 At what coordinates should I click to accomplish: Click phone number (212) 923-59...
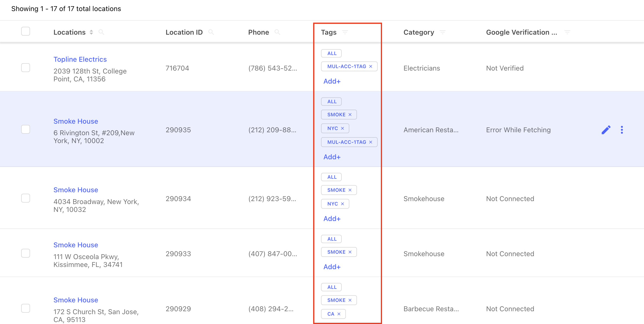[x=272, y=199]
